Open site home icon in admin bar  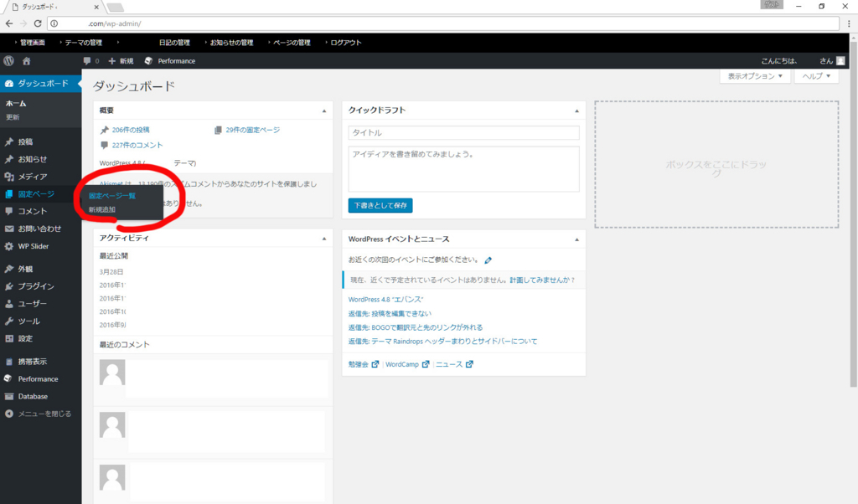coord(26,61)
